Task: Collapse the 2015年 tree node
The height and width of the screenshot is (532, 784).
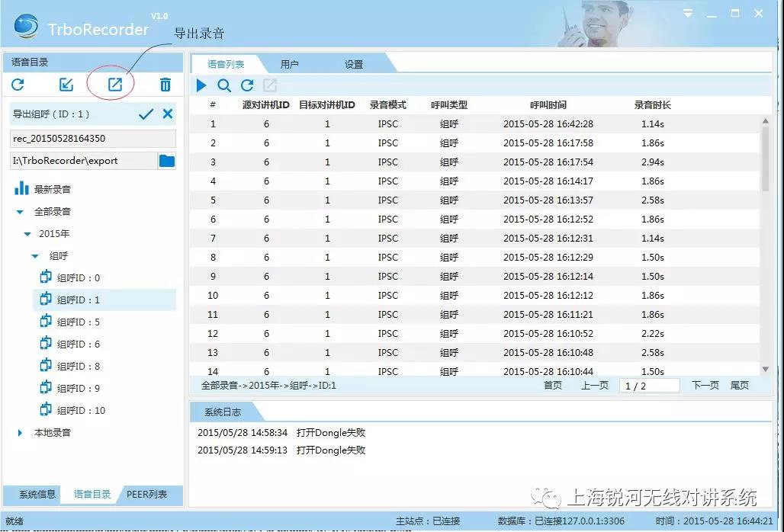Action: (27, 234)
